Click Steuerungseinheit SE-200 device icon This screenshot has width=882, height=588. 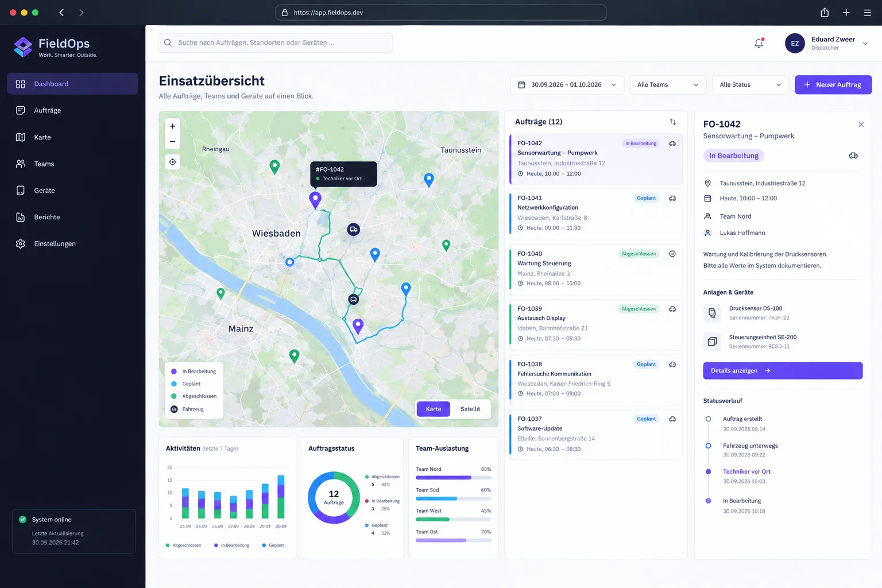tap(712, 342)
